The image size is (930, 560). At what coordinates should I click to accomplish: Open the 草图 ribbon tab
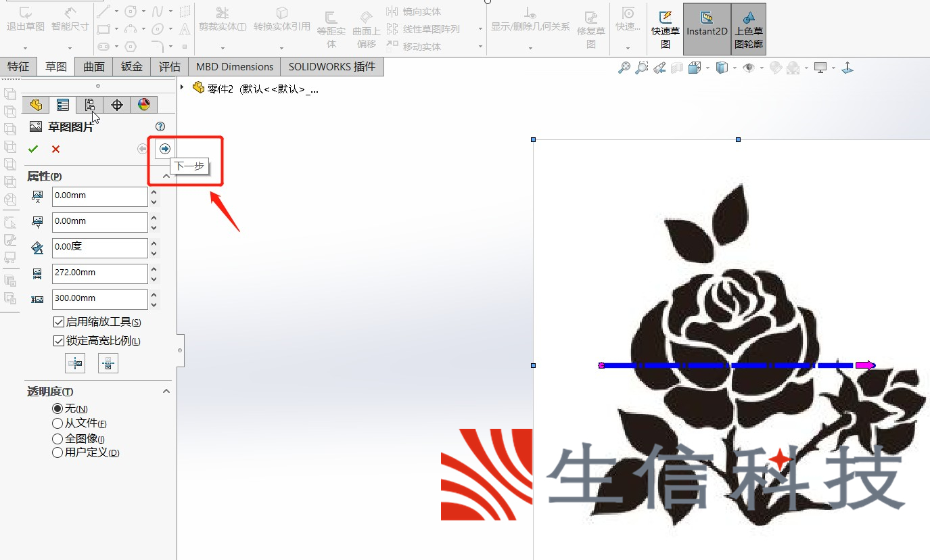coord(56,66)
